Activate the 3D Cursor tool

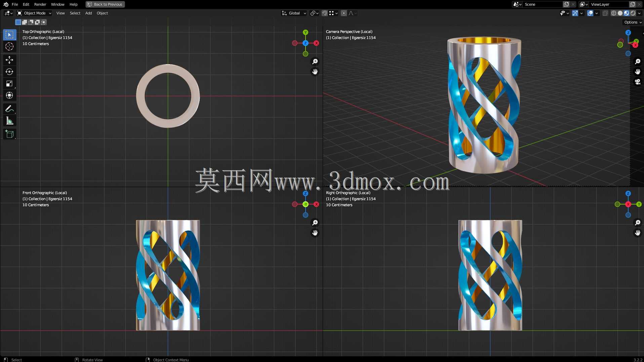click(x=9, y=46)
